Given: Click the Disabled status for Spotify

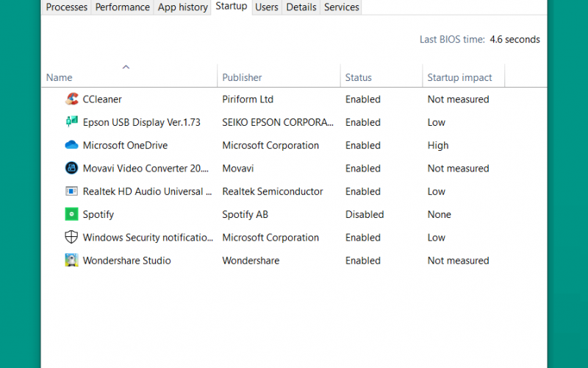Looking at the screenshot, I should (x=365, y=214).
